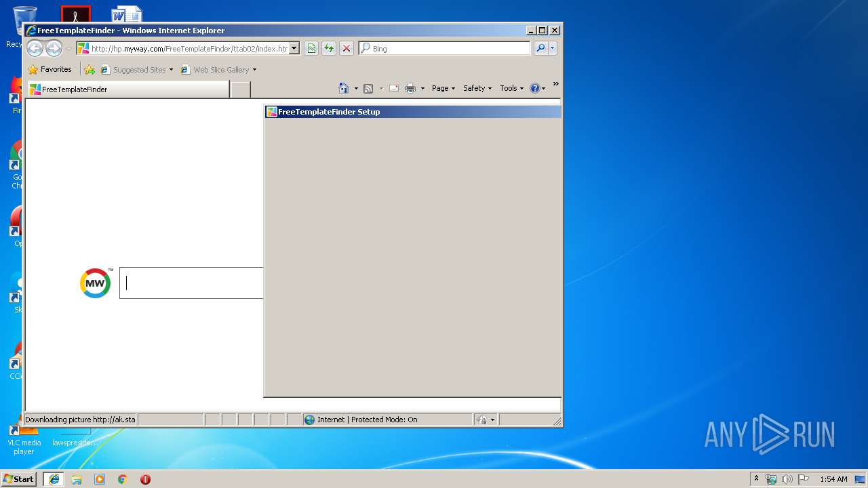This screenshot has width=868, height=488.
Task: Show hidden system tray icons
Action: (x=757, y=479)
